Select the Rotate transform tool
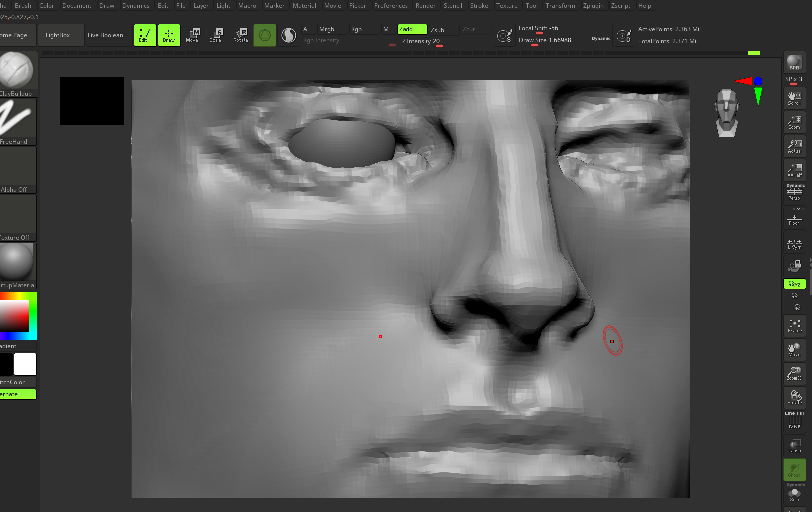The image size is (812, 512). click(x=241, y=35)
